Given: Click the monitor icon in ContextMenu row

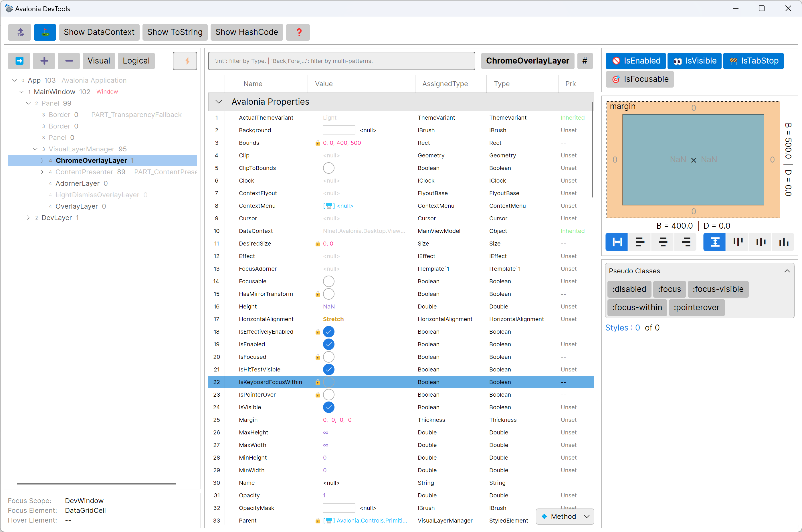Looking at the screenshot, I should coord(329,205).
